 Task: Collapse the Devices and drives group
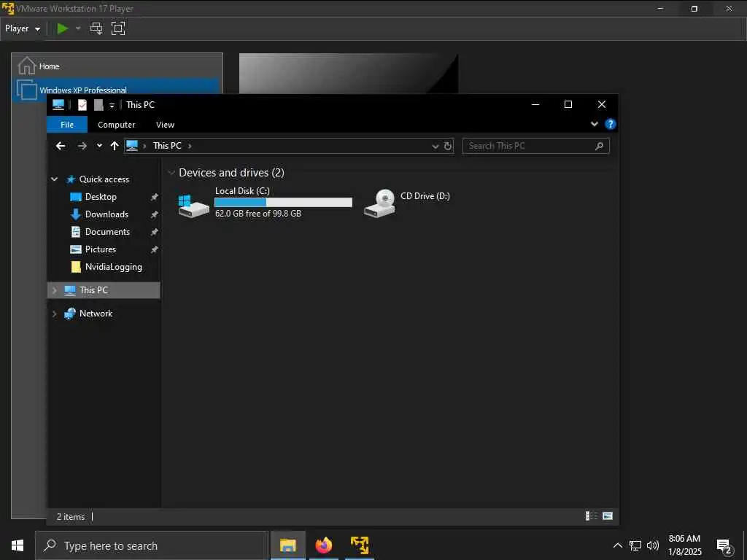171,173
